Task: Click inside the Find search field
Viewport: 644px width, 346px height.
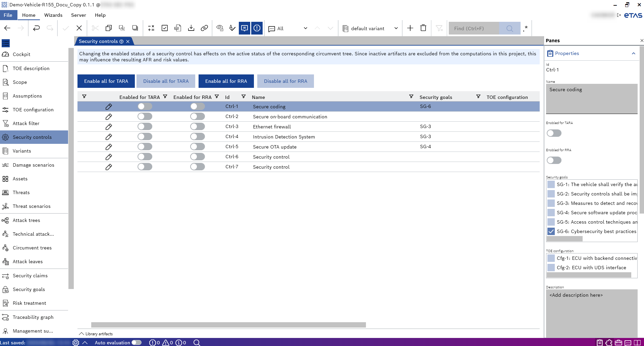Action: point(474,28)
